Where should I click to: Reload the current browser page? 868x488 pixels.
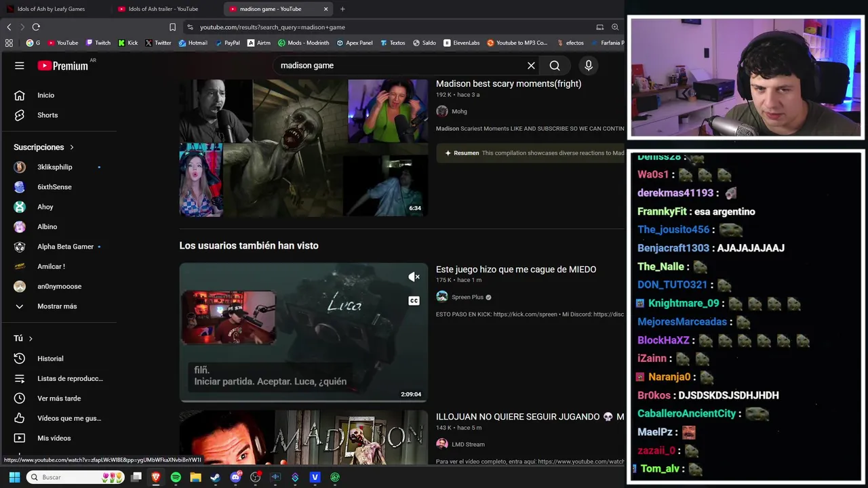point(36,27)
